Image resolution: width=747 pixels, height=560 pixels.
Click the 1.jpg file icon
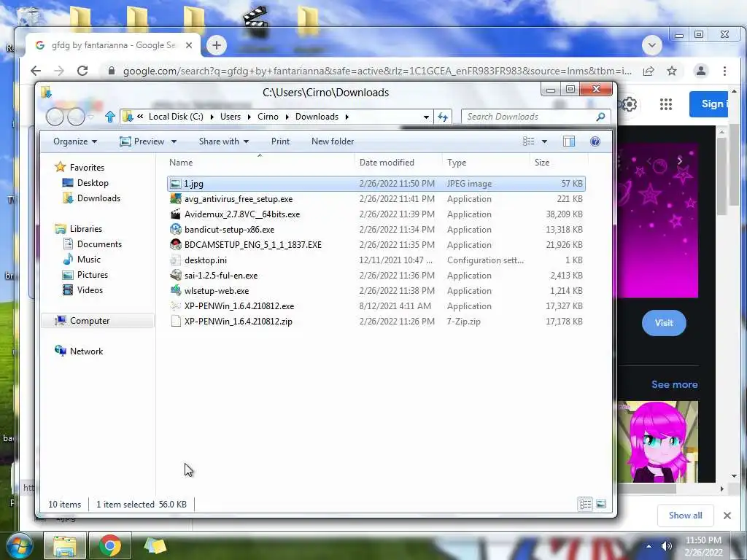click(176, 184)
